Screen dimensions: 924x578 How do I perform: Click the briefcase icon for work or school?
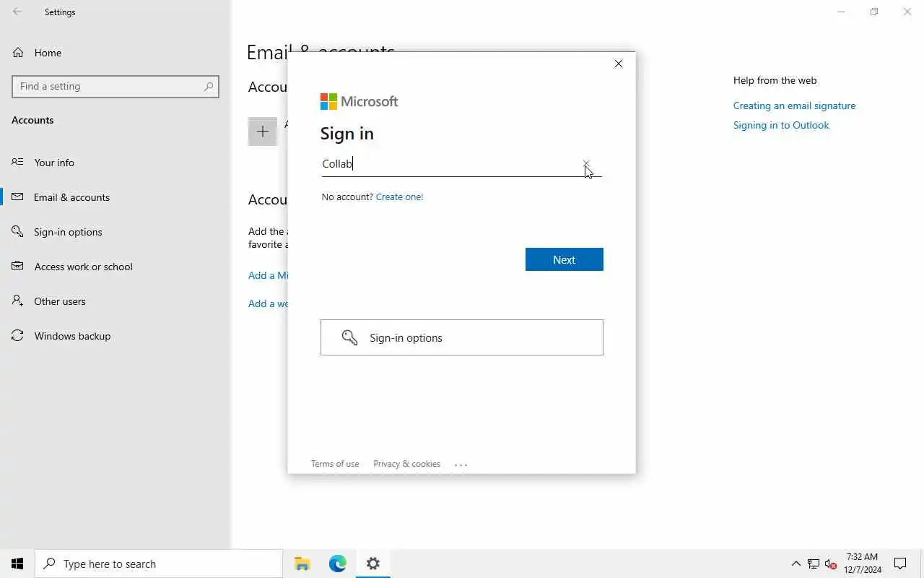(x=17, y=266)
